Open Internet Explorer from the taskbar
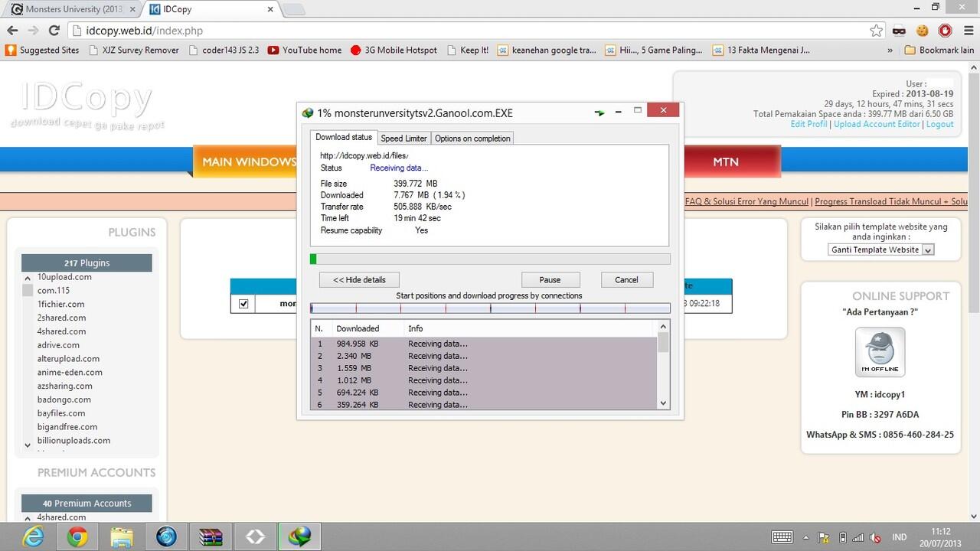This screenshot has width=980, height=551. (34, 536)
